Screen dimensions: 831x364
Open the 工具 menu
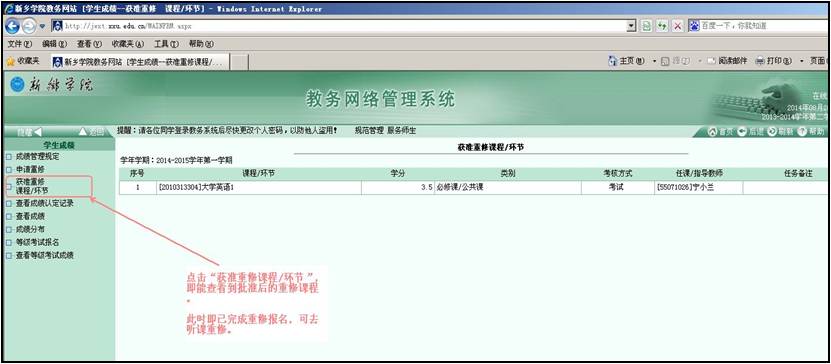coord(166,45)
